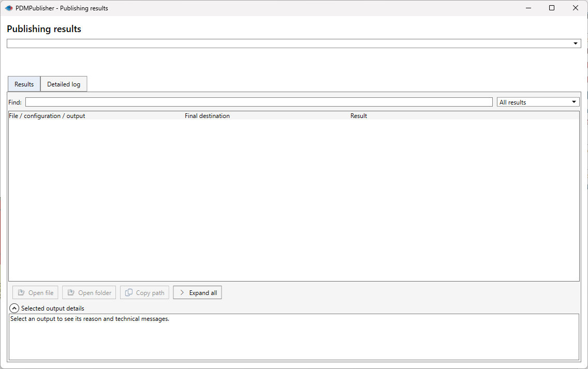Click inside the selected output details text box
Image resolution: width=588 pixels, height=369 pixels.
pos(294,337)
